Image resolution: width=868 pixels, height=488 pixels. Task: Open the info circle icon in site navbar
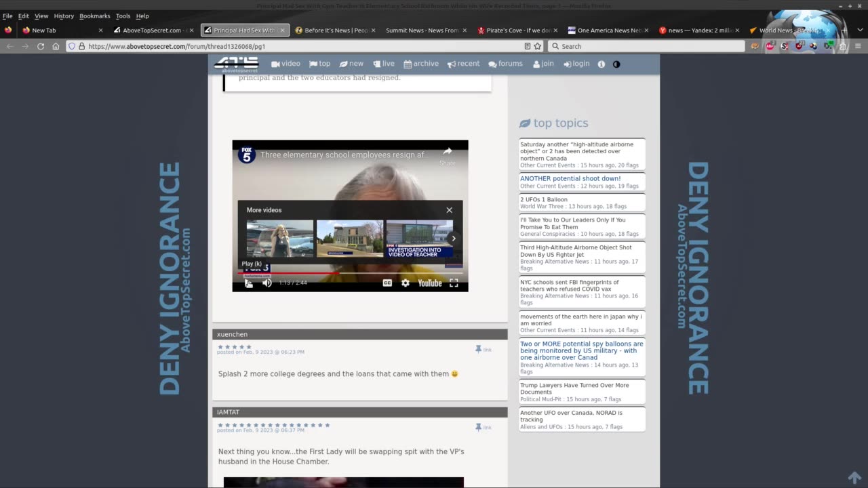point(601,64)
